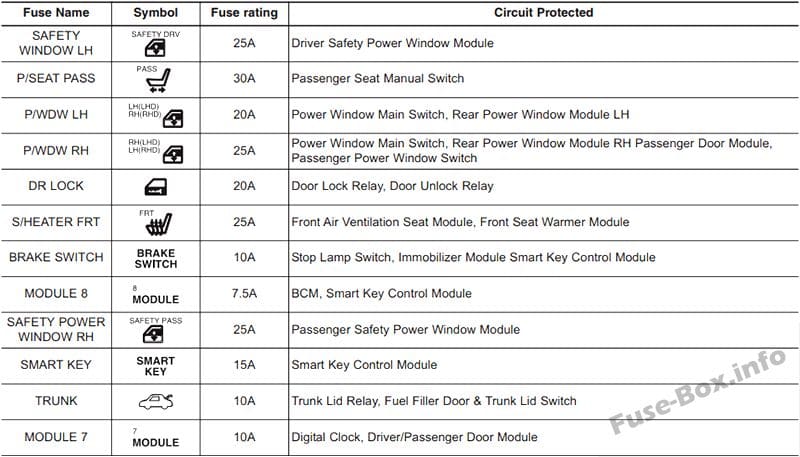Viewport: 800px width, 457px height.
Task: Click the P/WDW LH window symbol
Action: (x=156, y=115)
